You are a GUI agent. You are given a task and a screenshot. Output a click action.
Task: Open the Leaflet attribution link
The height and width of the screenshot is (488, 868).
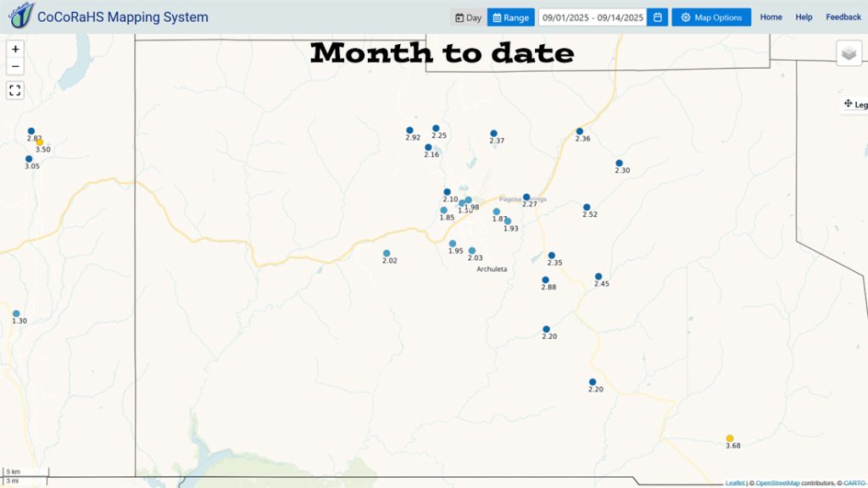pyautogui.click(x=735, y=483)
